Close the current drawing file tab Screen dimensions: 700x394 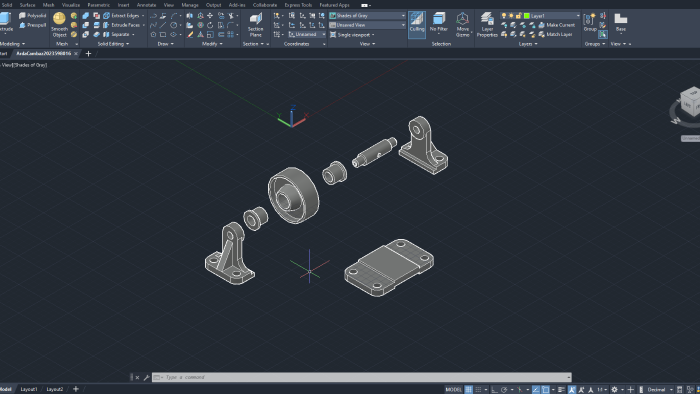[76, 54]
